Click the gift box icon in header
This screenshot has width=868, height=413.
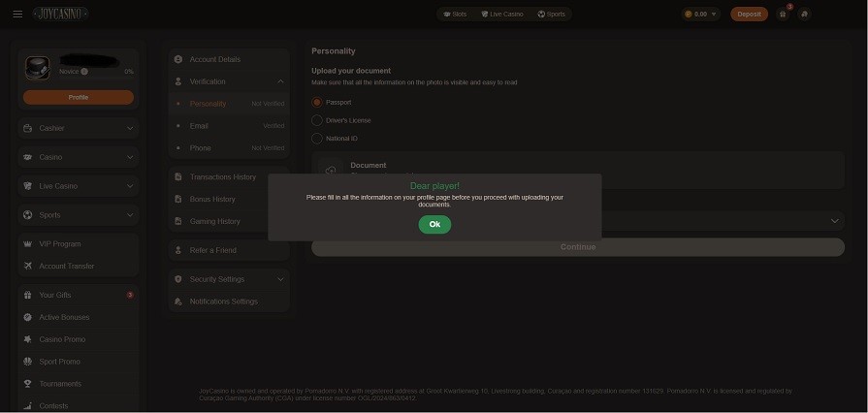click(x=783, y=15)
